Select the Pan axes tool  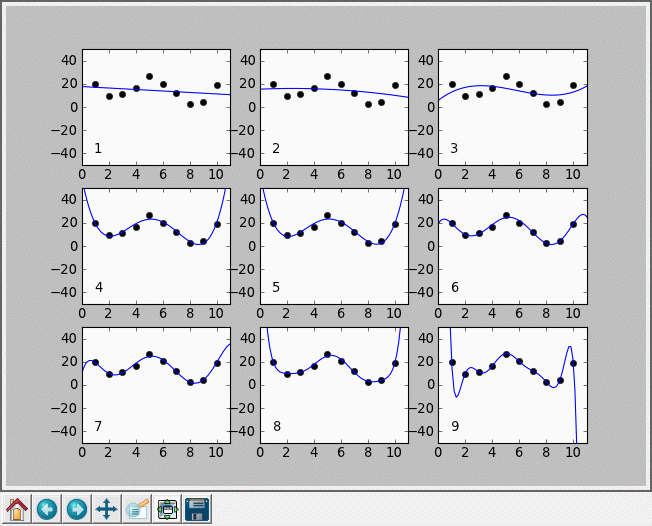coord(107,509)
